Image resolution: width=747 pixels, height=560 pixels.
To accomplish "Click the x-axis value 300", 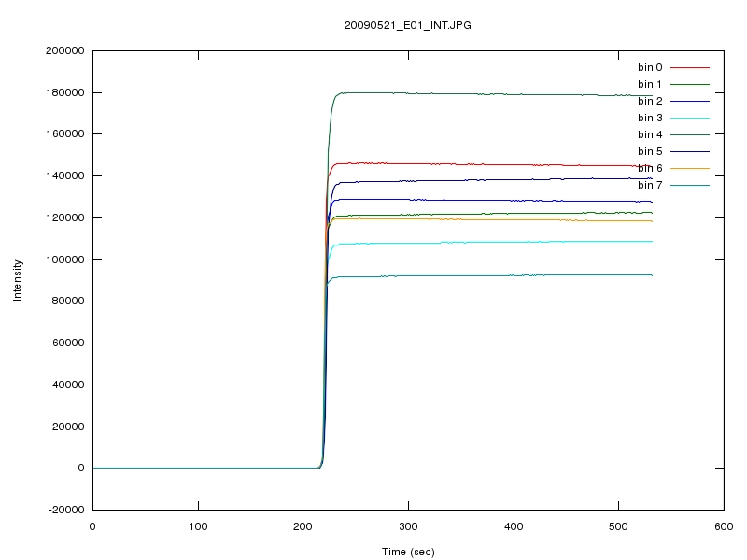I will tap(408, 526).
